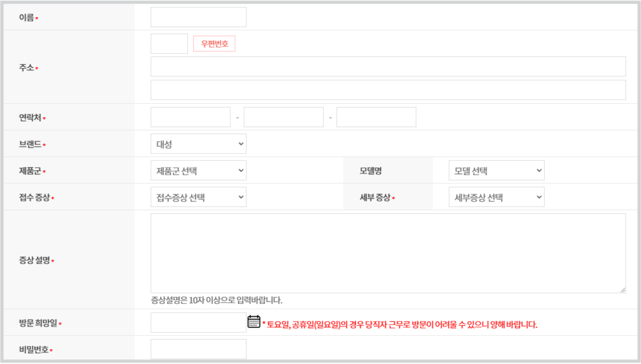
Task: Click the 세부 증상 label
Action: (x=376, y=198)
